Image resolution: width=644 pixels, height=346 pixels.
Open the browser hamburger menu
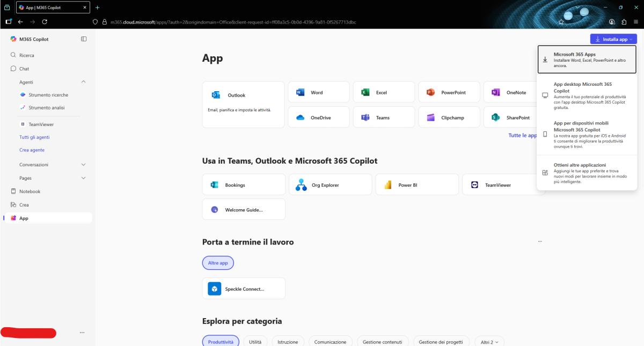click(x=636, y=22)
